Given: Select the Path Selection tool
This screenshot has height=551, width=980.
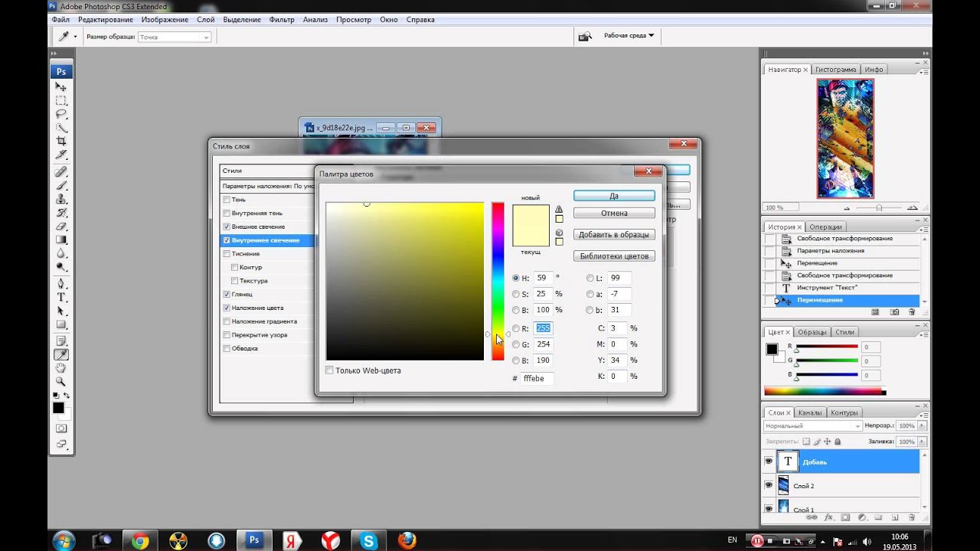Looking at the screenshot, I should [61, 311].
